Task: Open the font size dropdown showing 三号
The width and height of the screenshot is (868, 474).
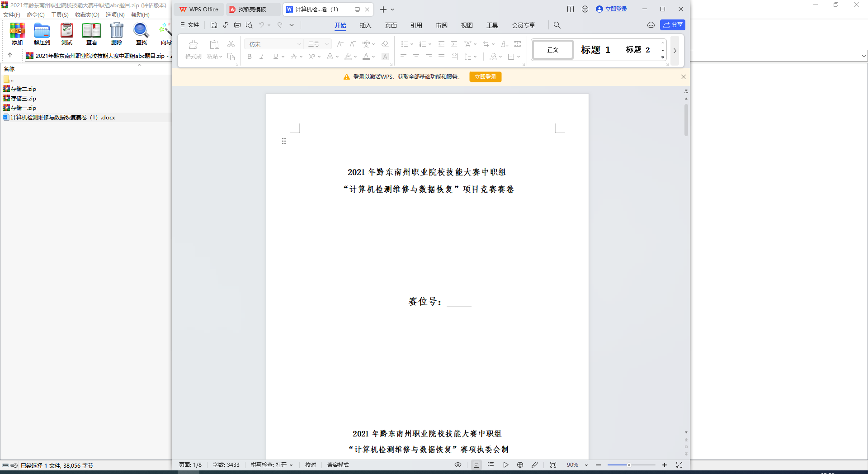Action: [x=318, y=44]
